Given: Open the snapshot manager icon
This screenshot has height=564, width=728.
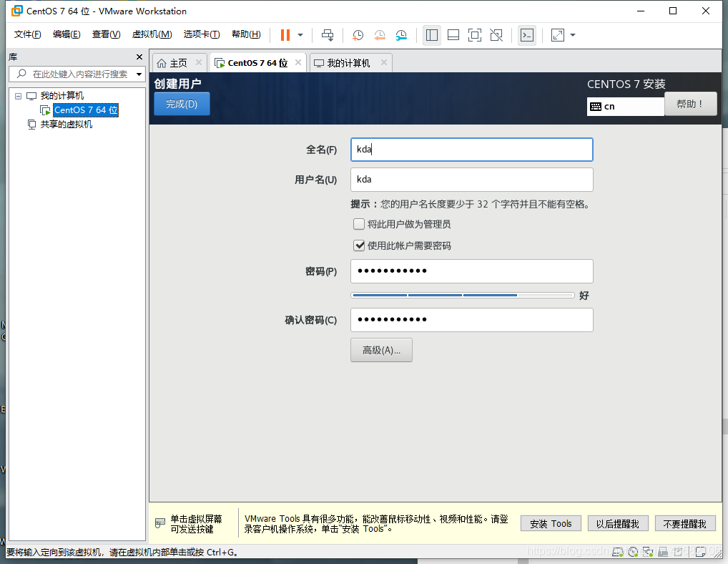Looking at the screenshot, I should click(x=401, y=35).
